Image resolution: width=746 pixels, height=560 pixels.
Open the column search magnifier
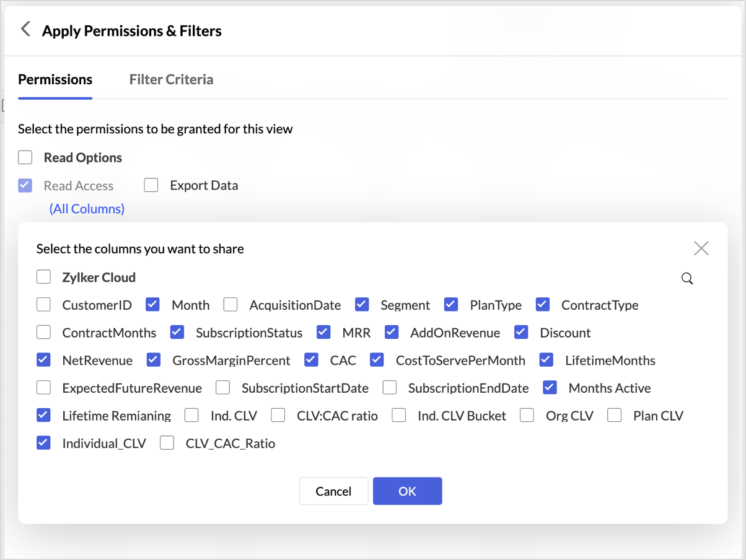click(x=687, y=278)
